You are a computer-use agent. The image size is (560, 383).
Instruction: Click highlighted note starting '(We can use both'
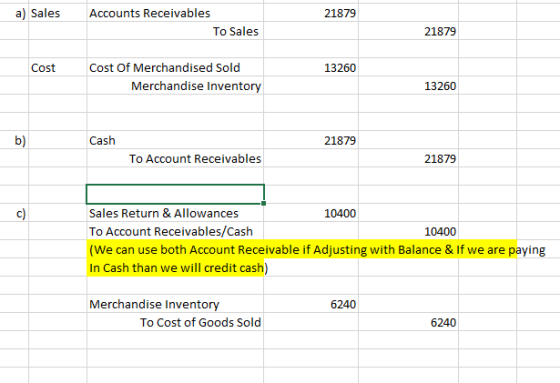point(317,250)
